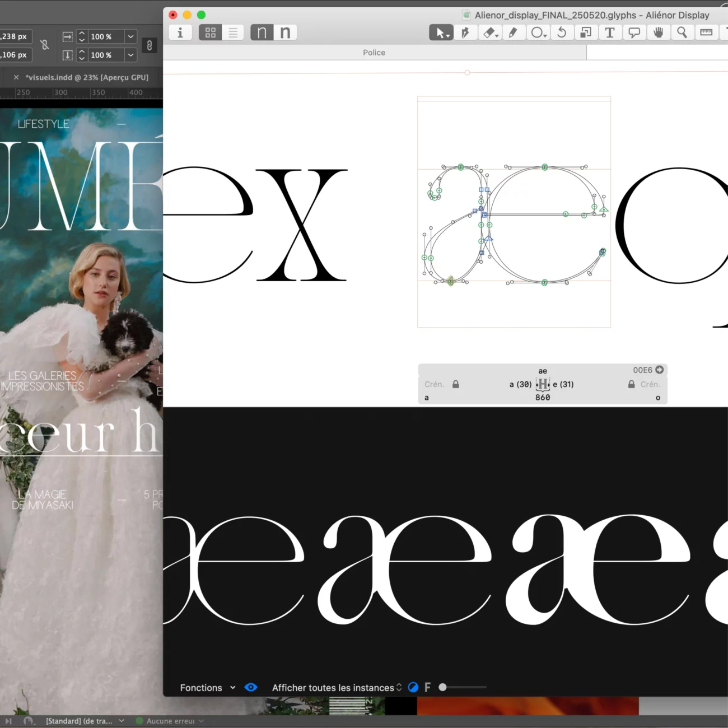The height and width of the screenshot is (728, 728).
Task: Toggle the black/white preview invert button
Action: coord(413,687)
